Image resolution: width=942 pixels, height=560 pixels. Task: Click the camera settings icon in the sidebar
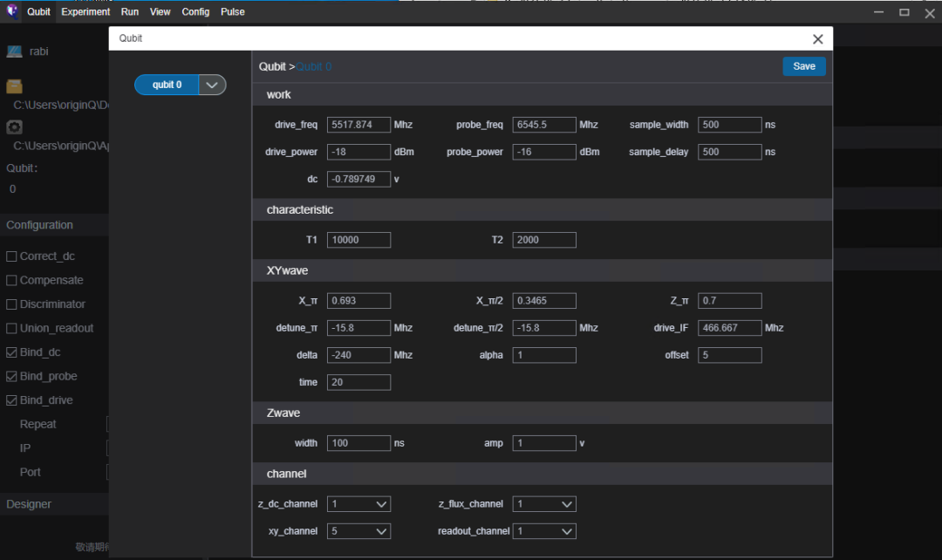click(15, 126)
